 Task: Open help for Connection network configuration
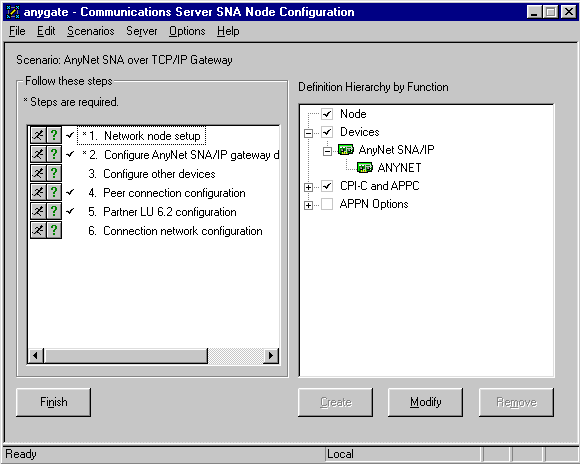point(54,230)
